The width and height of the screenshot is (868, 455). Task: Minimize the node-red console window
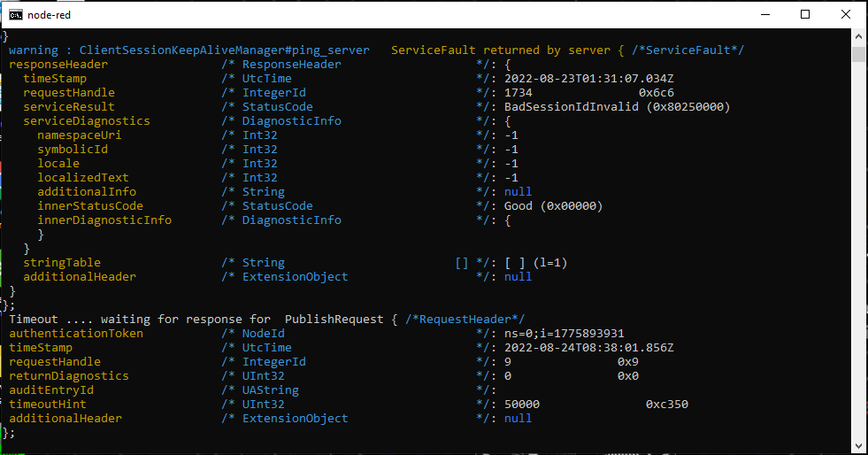coord(765,15)
